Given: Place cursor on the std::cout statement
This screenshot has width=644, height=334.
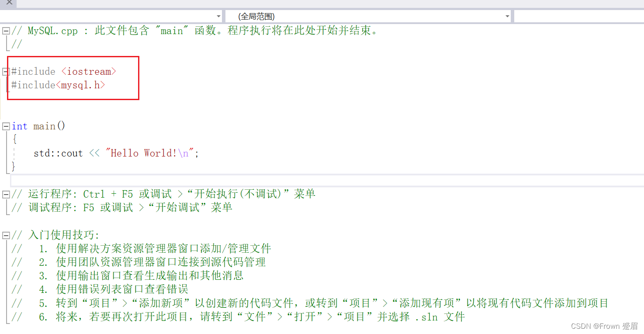Looking at the screenshot, I should tap(58, 153).
